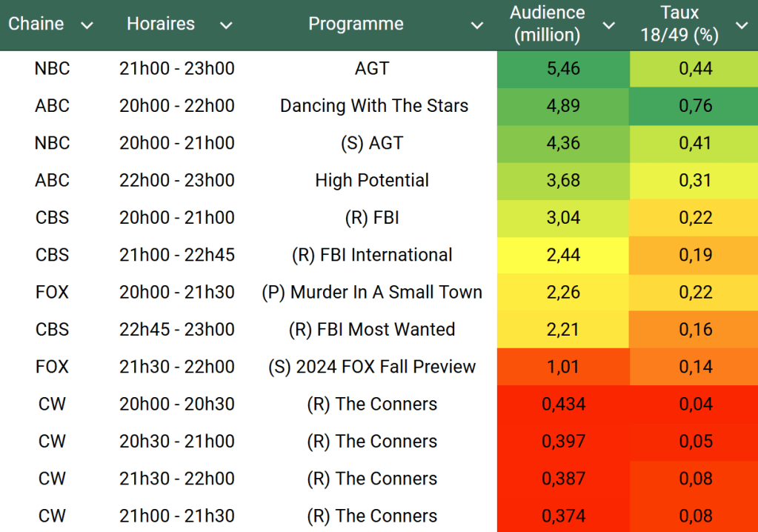The image size is (758, 532).
Task: Select the yellow 2,44 audience cell
Action: coord(562,255)
